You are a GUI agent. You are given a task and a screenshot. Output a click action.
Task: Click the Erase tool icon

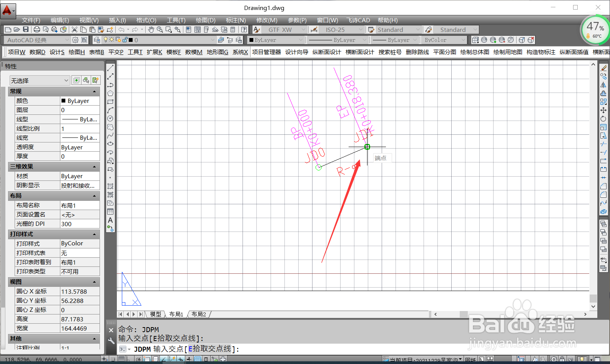click(x=603, y=68)
